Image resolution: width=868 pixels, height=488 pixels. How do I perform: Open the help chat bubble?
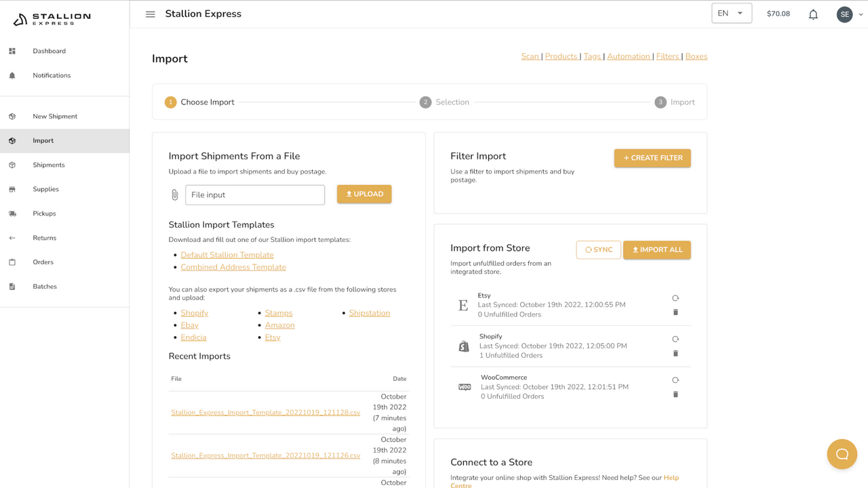[x=842, y=454]
